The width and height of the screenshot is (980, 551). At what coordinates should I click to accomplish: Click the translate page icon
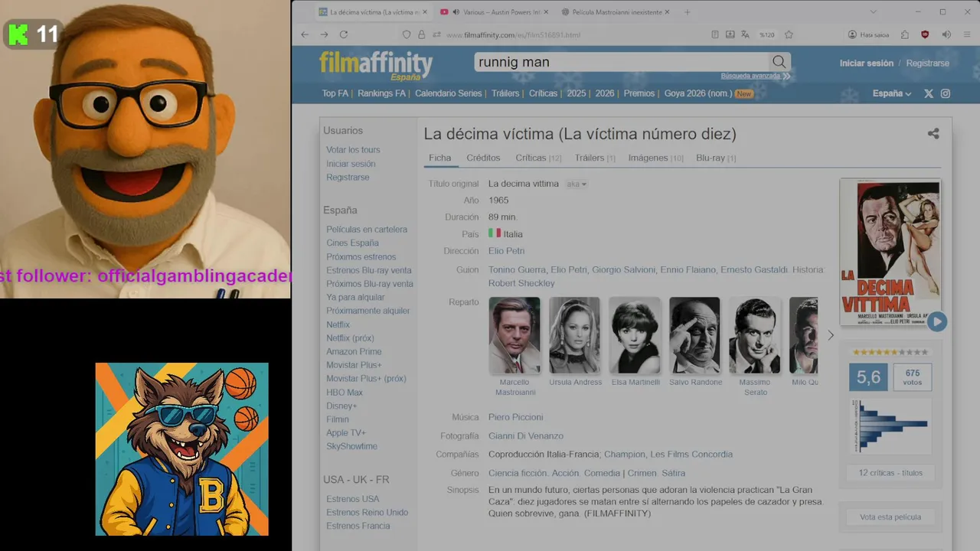(745, 34)
